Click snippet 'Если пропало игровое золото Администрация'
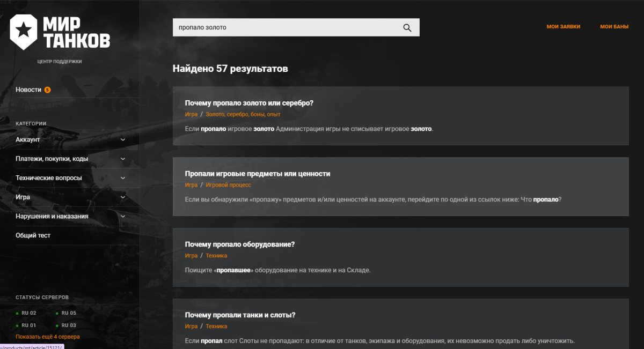 coord(309,129)
